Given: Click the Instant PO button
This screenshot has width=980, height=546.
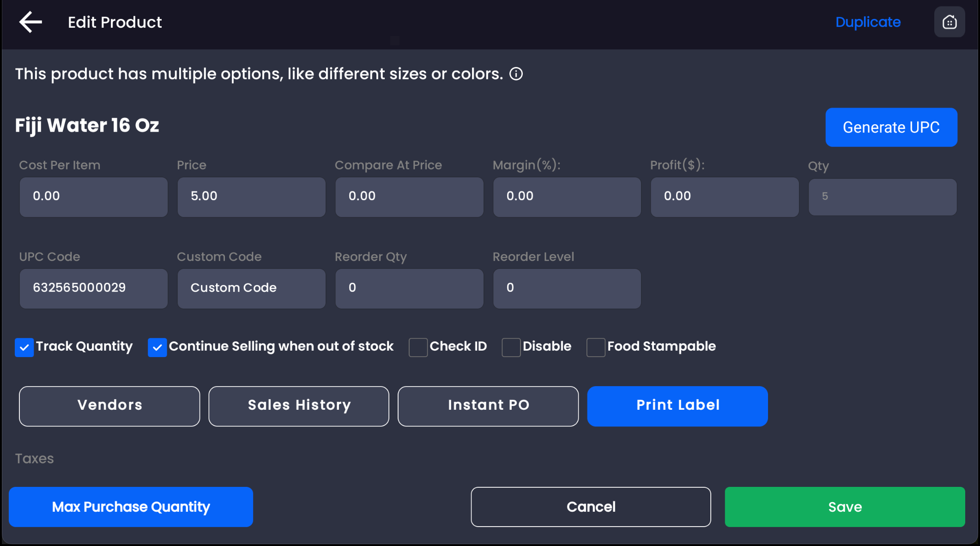Looking at the screenshot, I should (x=488, y=406).
